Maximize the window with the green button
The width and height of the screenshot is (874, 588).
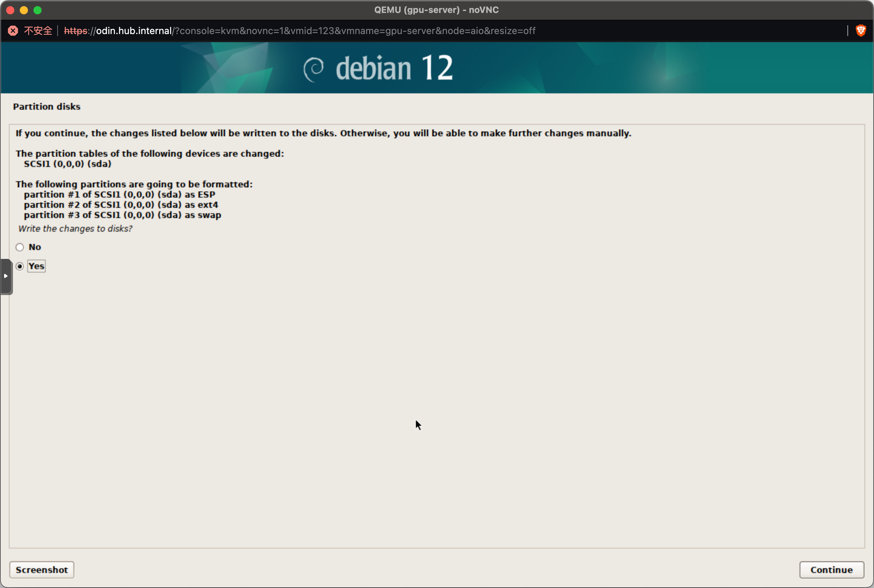[37, 10]
